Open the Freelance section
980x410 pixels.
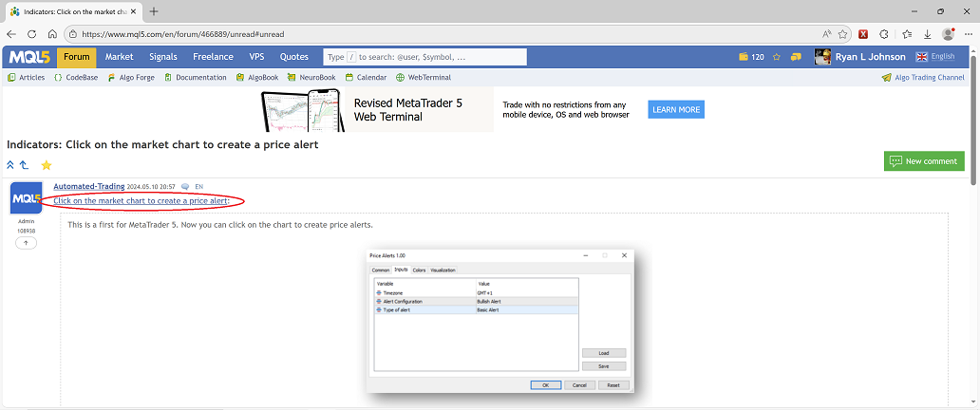213,57
